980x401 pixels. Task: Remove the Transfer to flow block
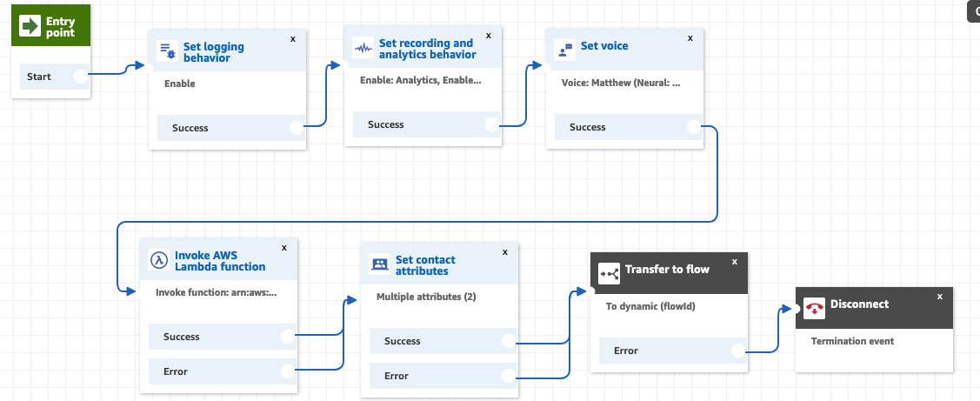coord(735,262)
